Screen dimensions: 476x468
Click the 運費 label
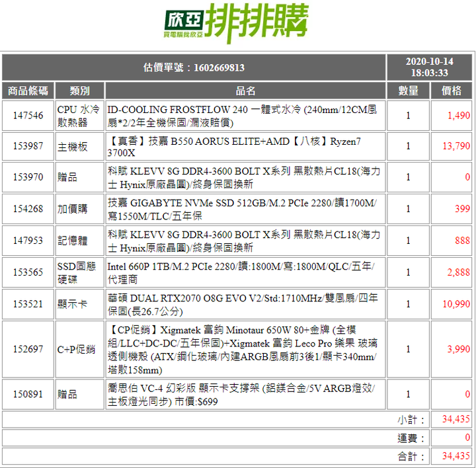click(411, 438)
